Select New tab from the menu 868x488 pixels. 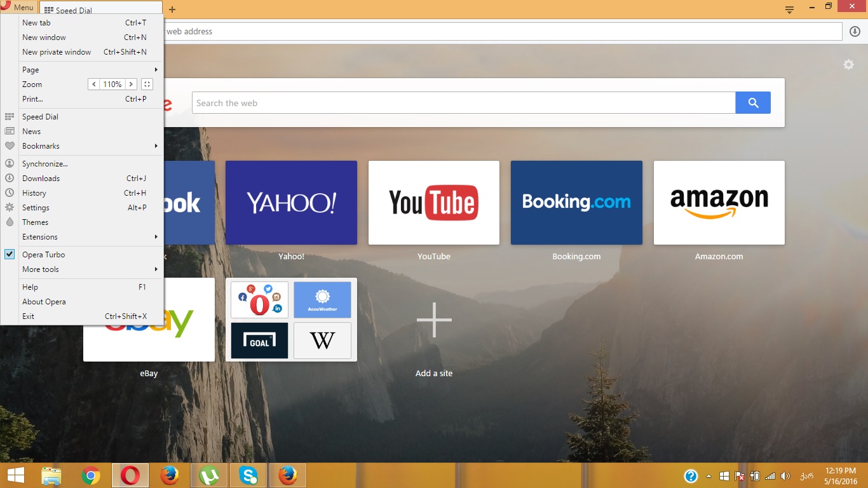point(83,23)
